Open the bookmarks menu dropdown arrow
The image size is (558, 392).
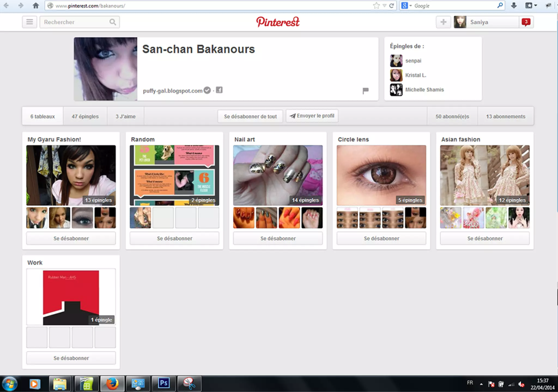(x=535, y=6)
